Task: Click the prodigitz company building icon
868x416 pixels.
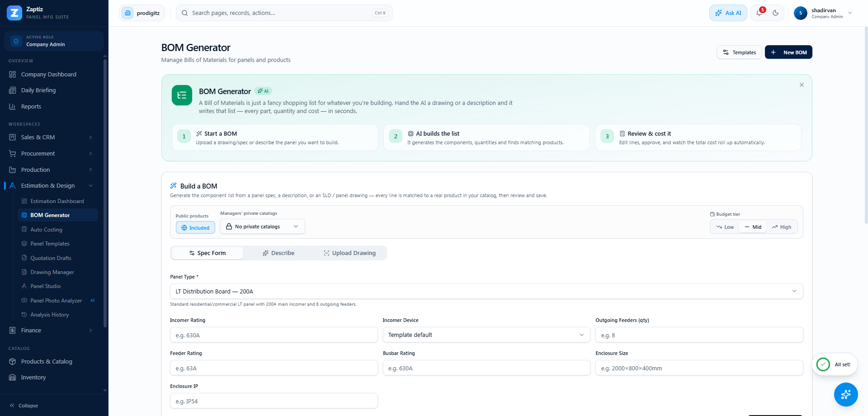Action: click(x=128, y=13)
